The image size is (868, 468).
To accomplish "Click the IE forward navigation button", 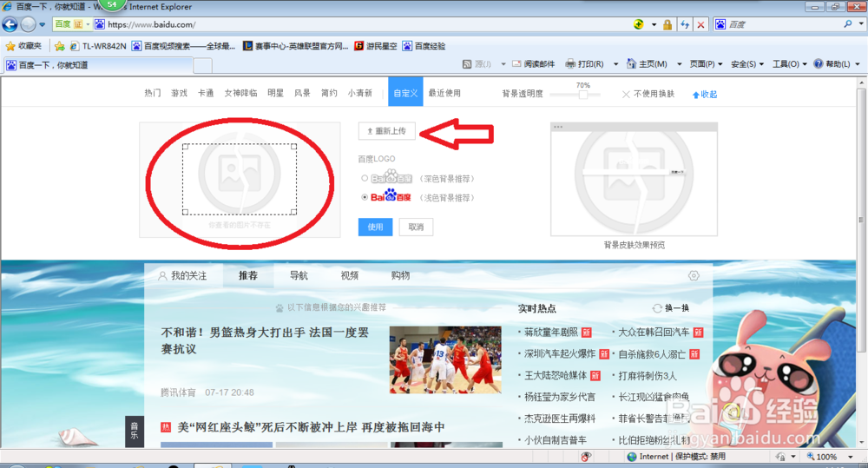I will click(28, 24).
